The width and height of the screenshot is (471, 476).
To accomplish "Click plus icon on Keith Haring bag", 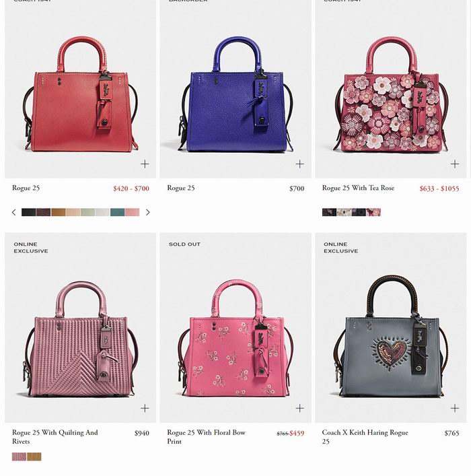I will pyautogui.click(x=455, y=408).
